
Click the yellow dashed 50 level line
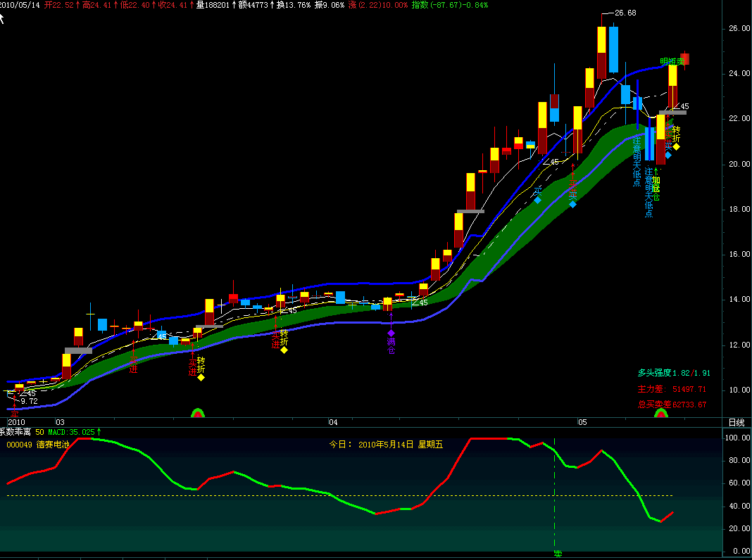(338, 495)
